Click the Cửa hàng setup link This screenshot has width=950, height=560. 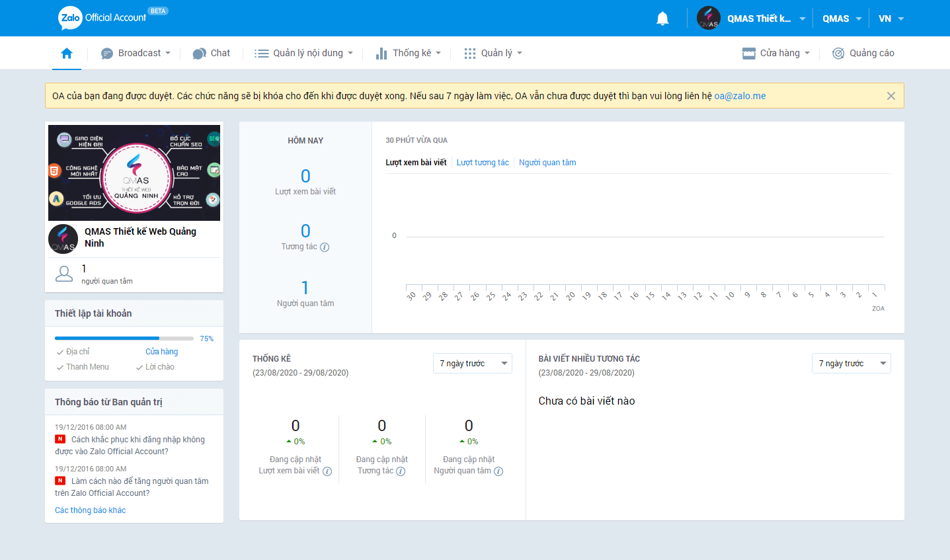(x=161, y=352)
